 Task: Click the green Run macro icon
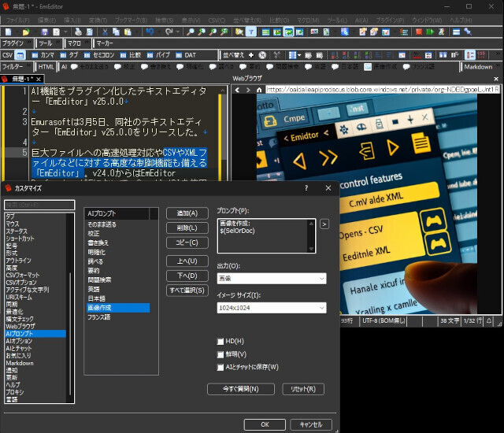click(430, 31)
